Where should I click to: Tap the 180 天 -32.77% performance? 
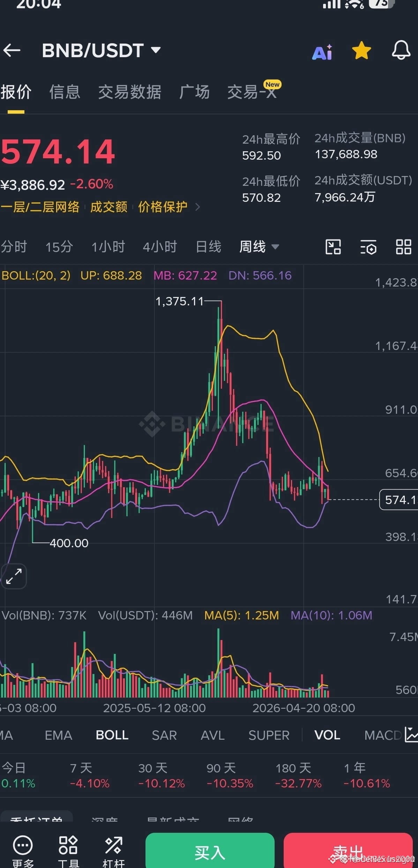298,776
